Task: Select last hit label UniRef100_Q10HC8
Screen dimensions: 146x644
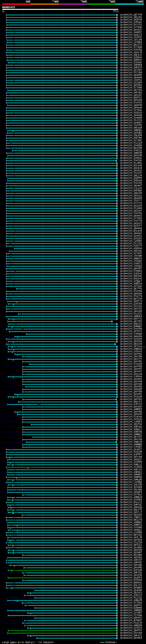Action: tap(131, 638)
